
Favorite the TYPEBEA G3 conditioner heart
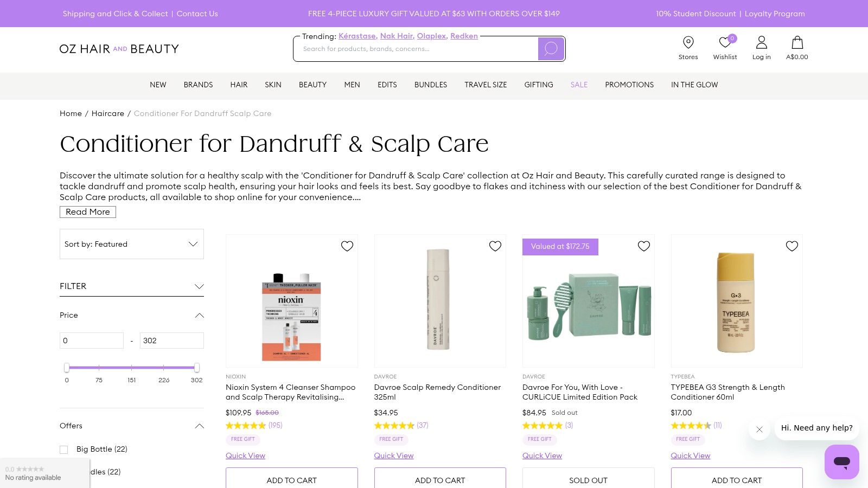(792, 246)
